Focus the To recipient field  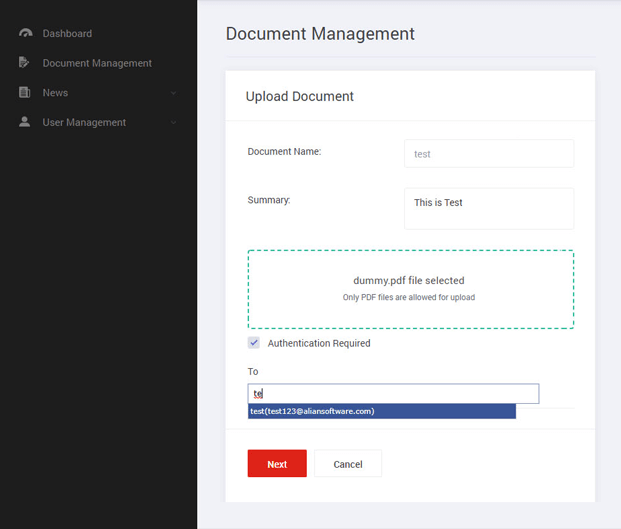tap(393, 394)
